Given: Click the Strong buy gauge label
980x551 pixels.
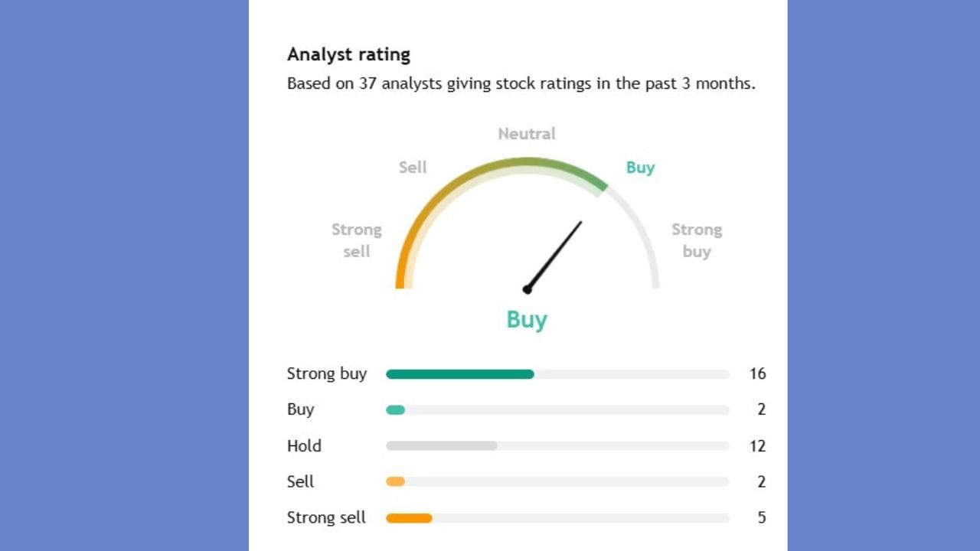Looking at the screenshot, I should [x=697, y=240].
